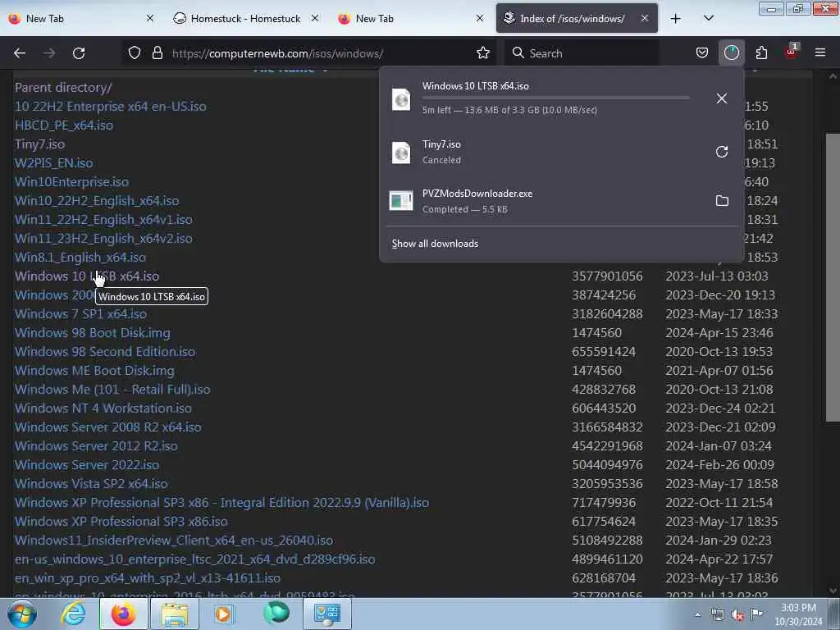
Task: Click the control panel taskbar icon
Action: tap(327, 614)
